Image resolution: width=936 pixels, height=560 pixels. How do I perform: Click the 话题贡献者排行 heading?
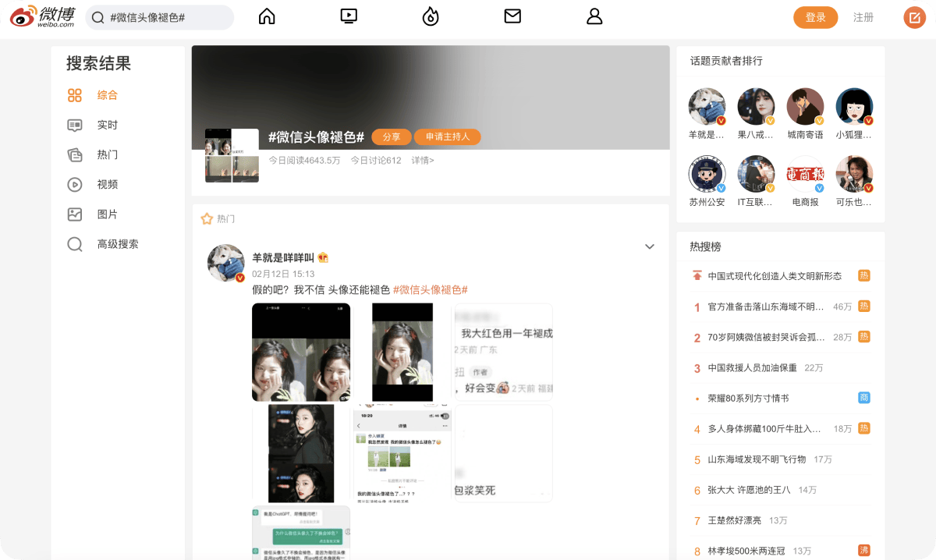tap(726, 61)
